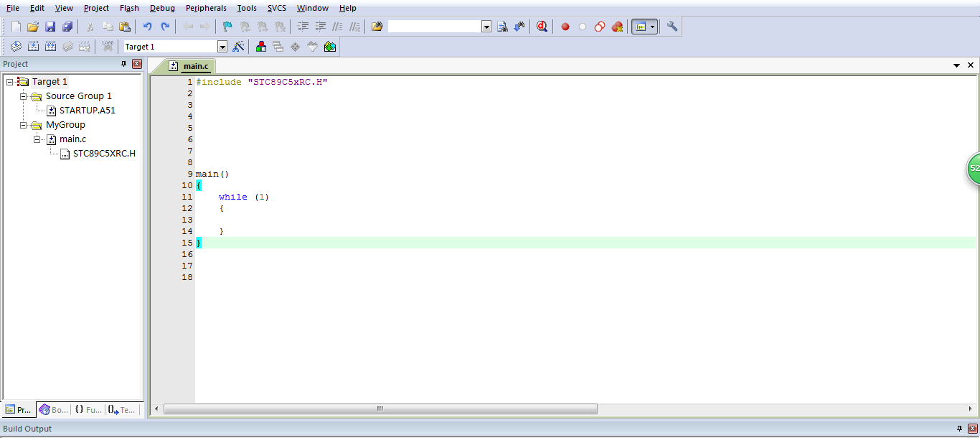
Task: Click the #include "STC89C5xRC.H" line
Action: [262, 82]
